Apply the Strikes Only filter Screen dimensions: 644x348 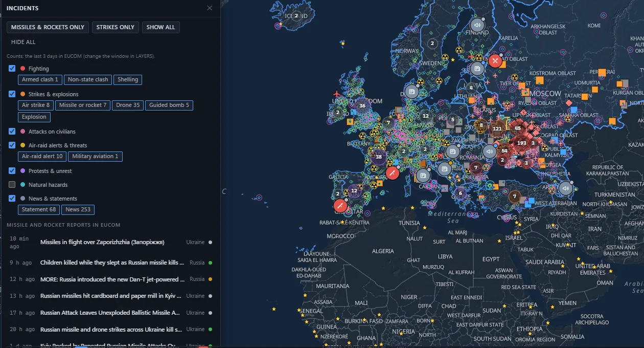pyautogui.click(x=115, y=27)
